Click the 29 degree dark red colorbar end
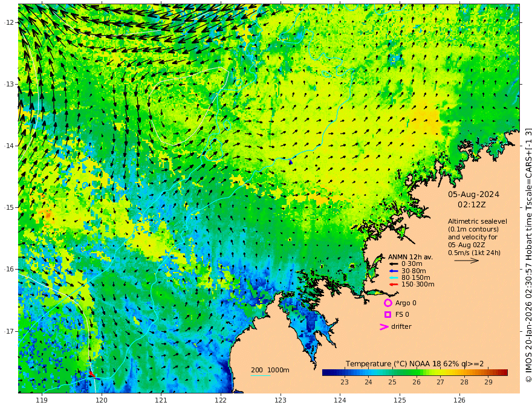Image resolution: width=532 pixels, height=411 pixels. (x=504, y=372)
